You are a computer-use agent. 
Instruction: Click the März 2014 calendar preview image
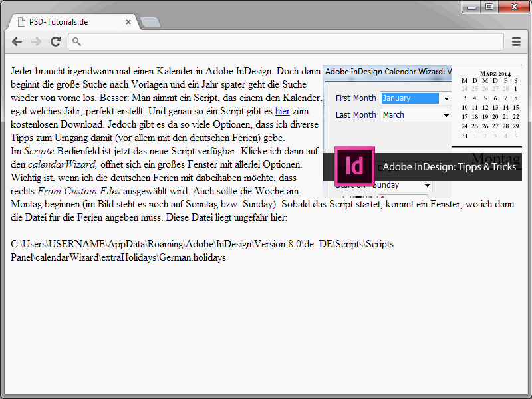487,106
